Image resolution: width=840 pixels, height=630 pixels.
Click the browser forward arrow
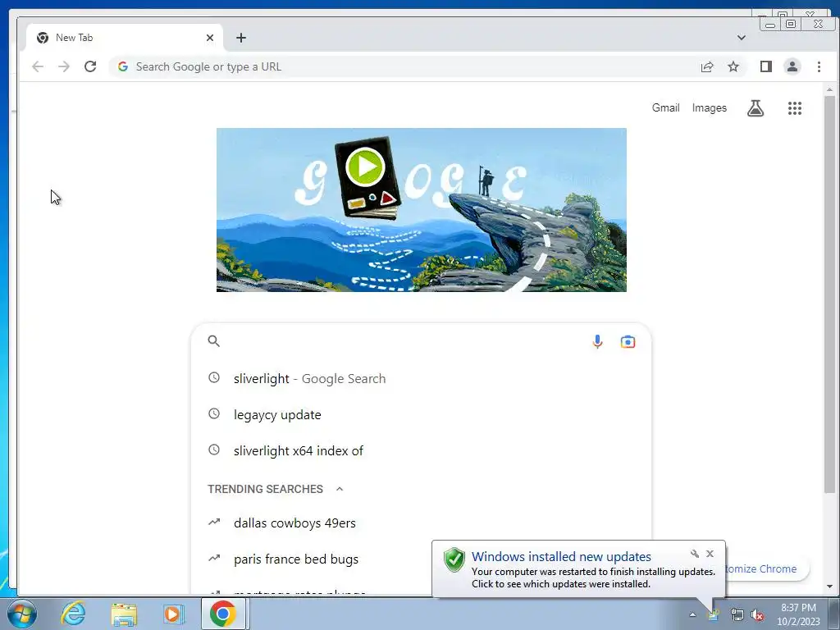64,66
